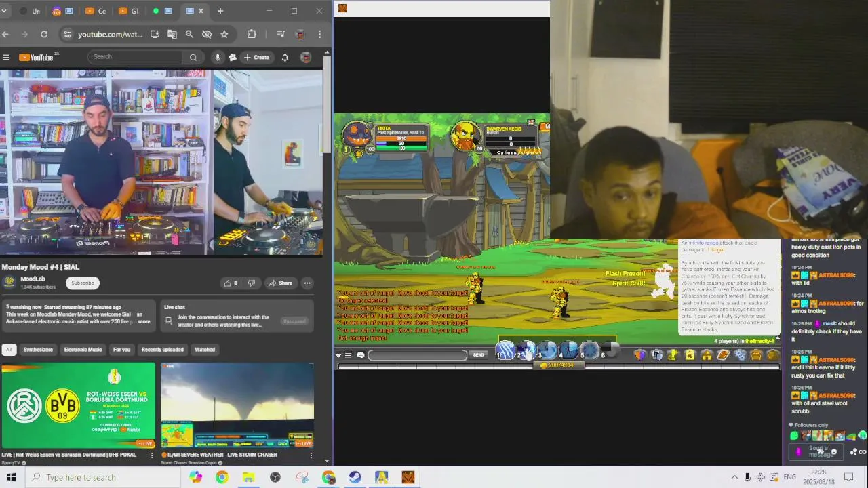Click the player Tikita portrait
This screenshot has height=488, width=868.
point(357,136)
